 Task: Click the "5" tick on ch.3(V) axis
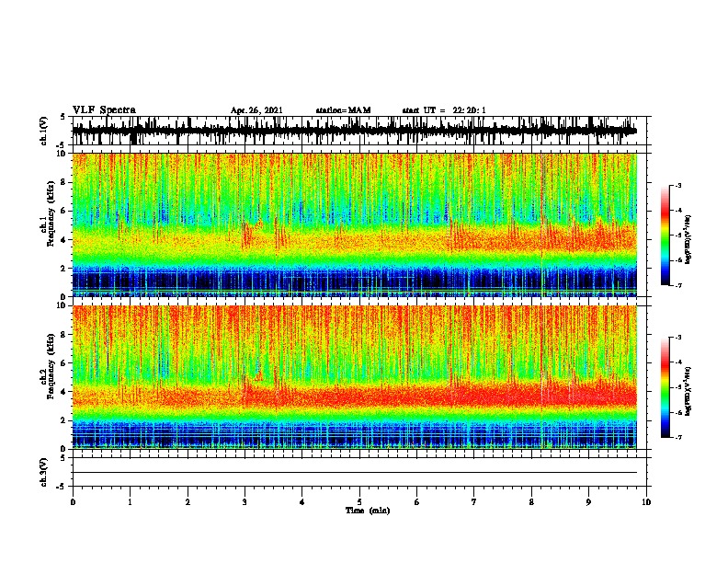point(63,458)
